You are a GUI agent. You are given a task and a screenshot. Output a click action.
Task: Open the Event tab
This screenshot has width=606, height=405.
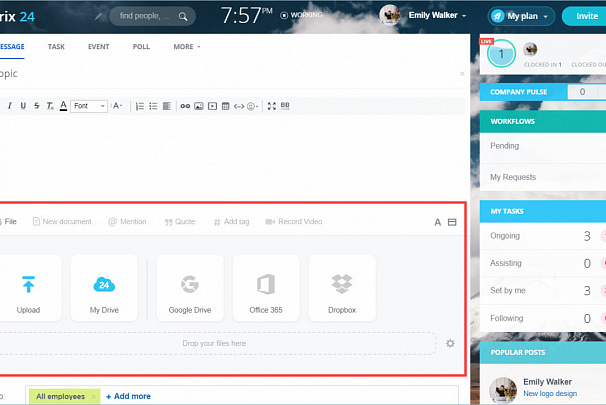pos(99,47)
